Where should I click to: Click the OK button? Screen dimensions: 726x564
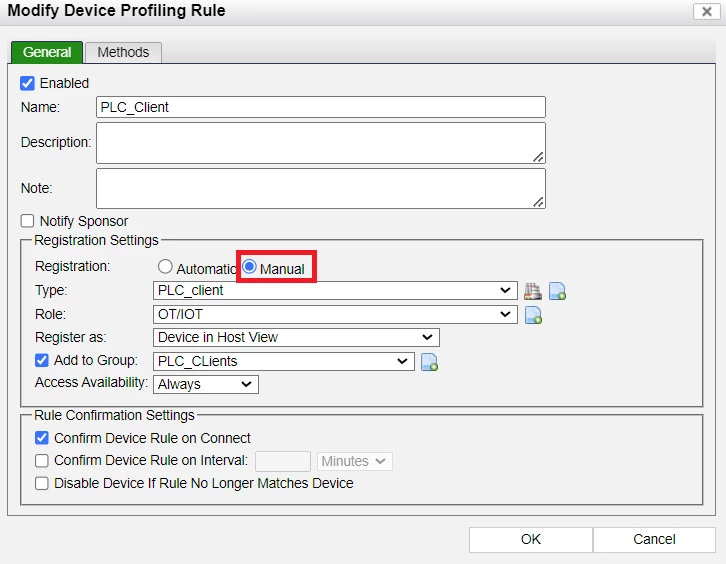[x=531, y=539]
